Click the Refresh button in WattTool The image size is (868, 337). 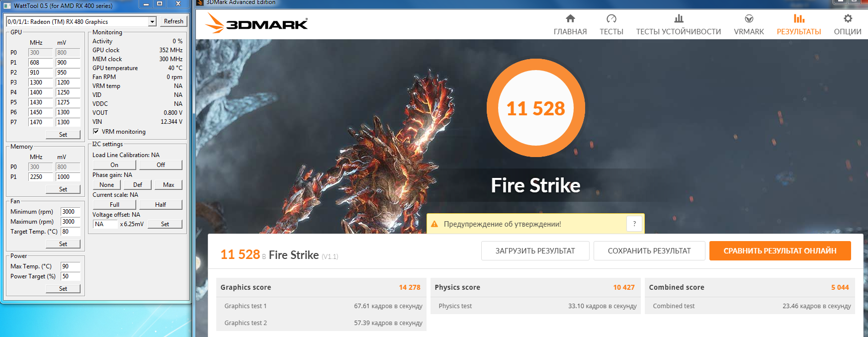coord(174,21)
